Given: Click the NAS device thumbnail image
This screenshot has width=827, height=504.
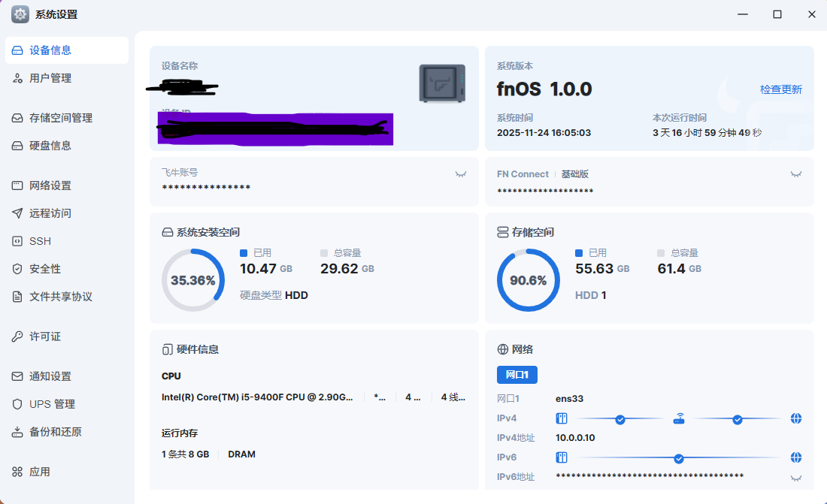Looking at the screenshot, I should [442, 83].
